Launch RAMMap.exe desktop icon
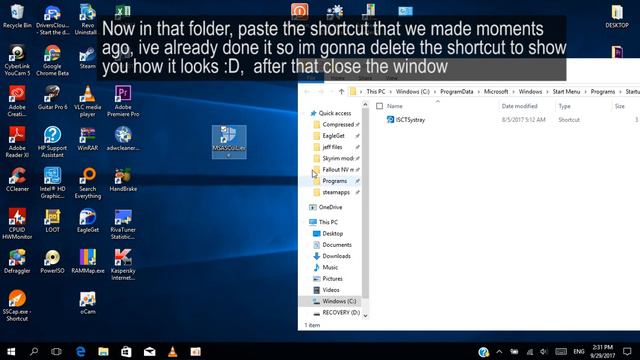Screen dimensions: 640x360 point(87,261)
